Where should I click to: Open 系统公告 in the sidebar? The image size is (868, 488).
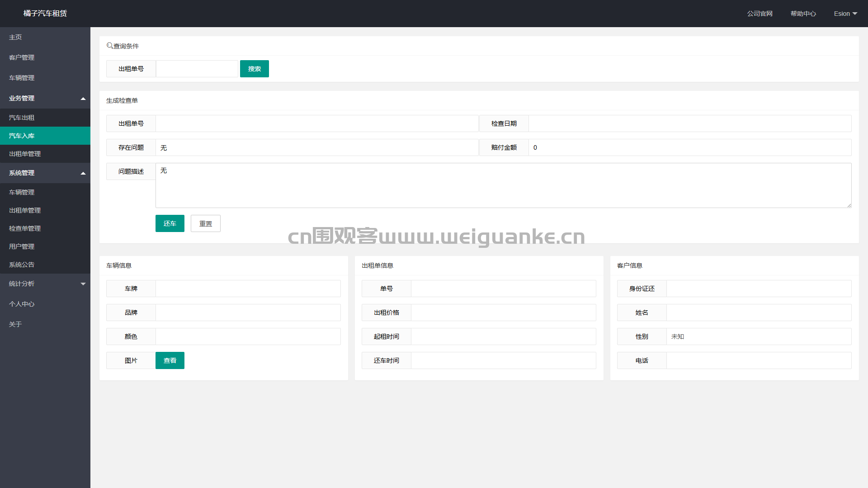point(45,265)
